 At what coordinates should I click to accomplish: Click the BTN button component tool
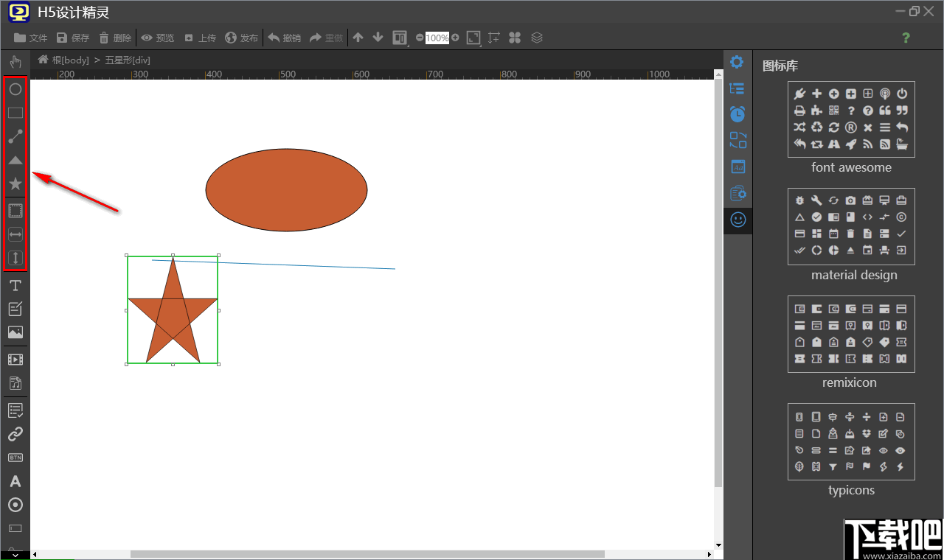pos(15,458)
